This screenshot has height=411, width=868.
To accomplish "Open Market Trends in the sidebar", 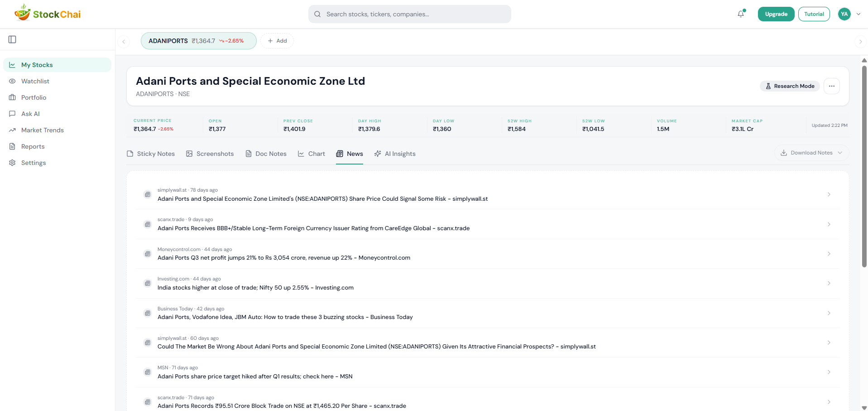I will click(57, 130).
